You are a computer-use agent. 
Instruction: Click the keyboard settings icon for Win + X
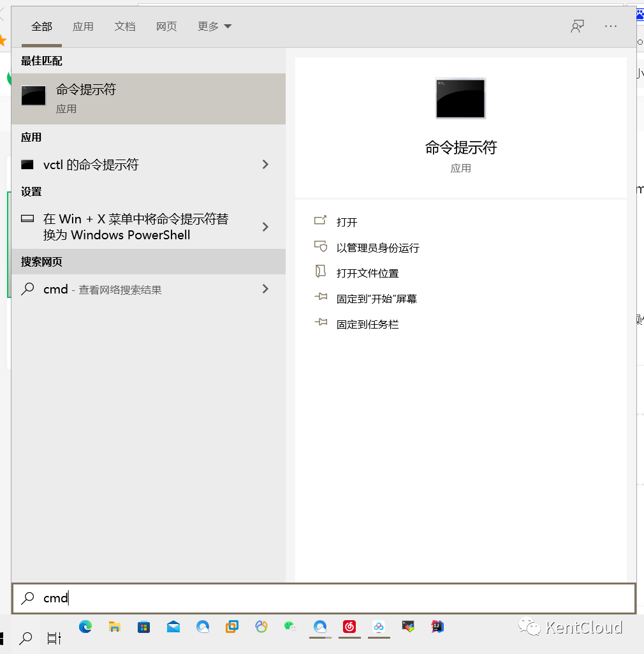pos(27,219)
